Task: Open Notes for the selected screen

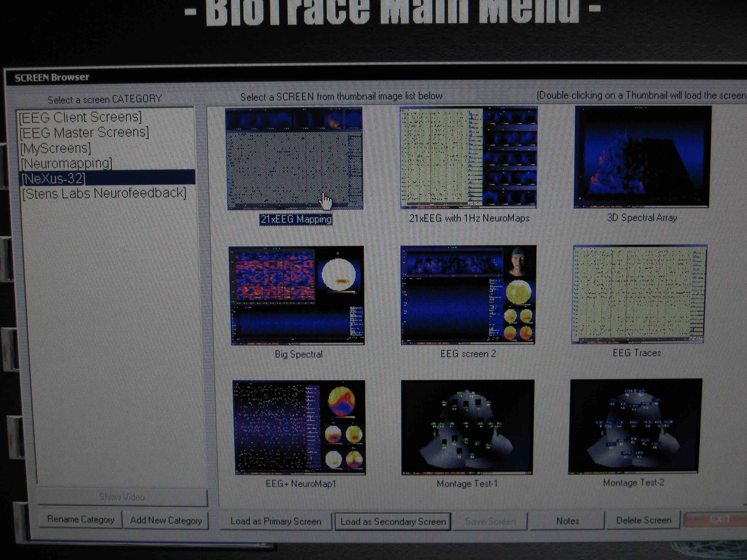Action: click(567, 521)
